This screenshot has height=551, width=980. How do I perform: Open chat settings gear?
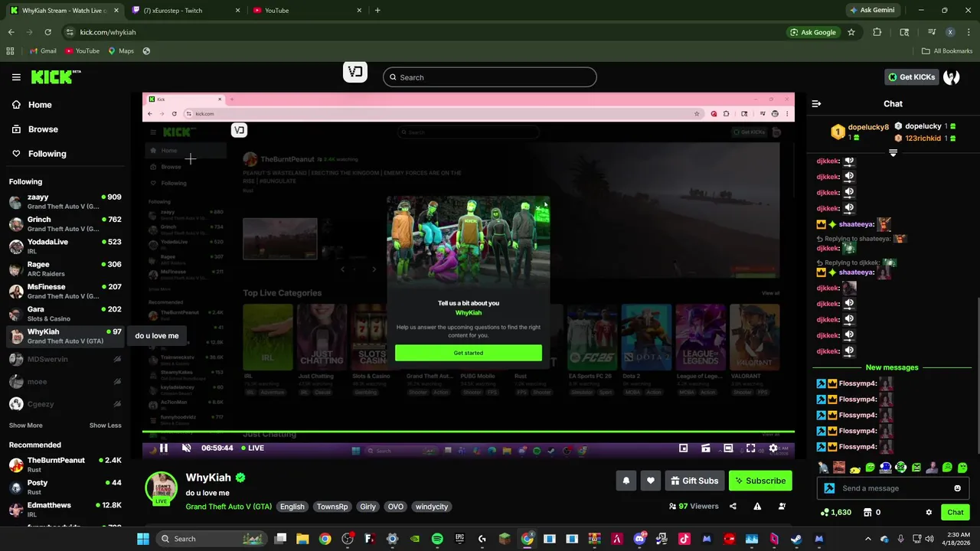point(929,512)
